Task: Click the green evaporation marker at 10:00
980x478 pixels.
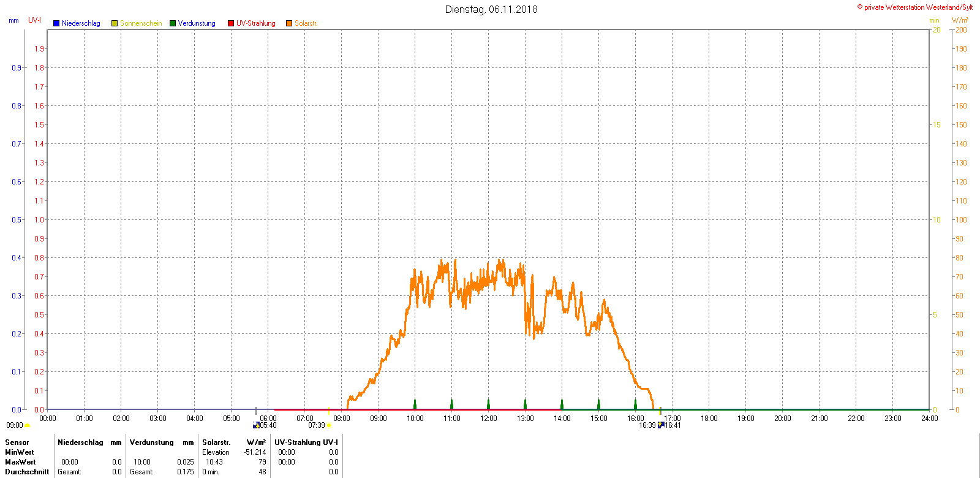Action: pyautogui.click(x=415, y=404)
